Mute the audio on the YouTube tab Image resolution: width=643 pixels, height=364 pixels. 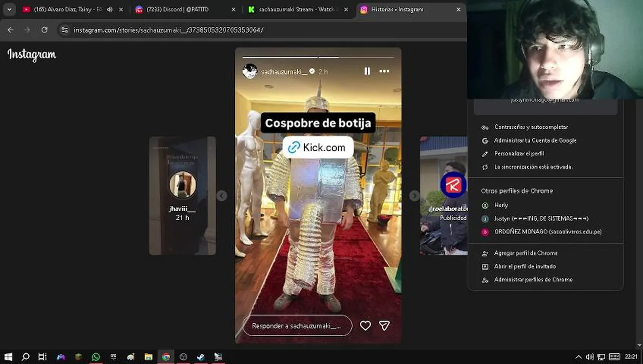(110, 9)
